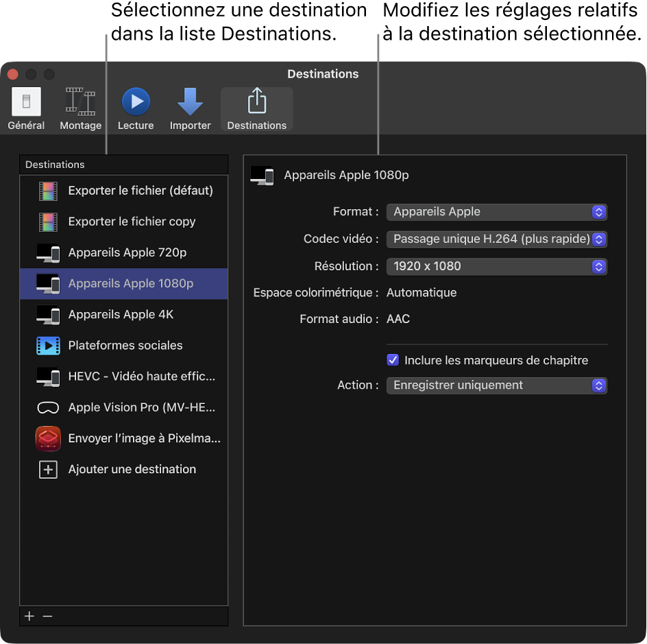This screenshot has height=644, width=647.
Task: Select Appareils Apple 1080p destination
Action: pos(124,284)
